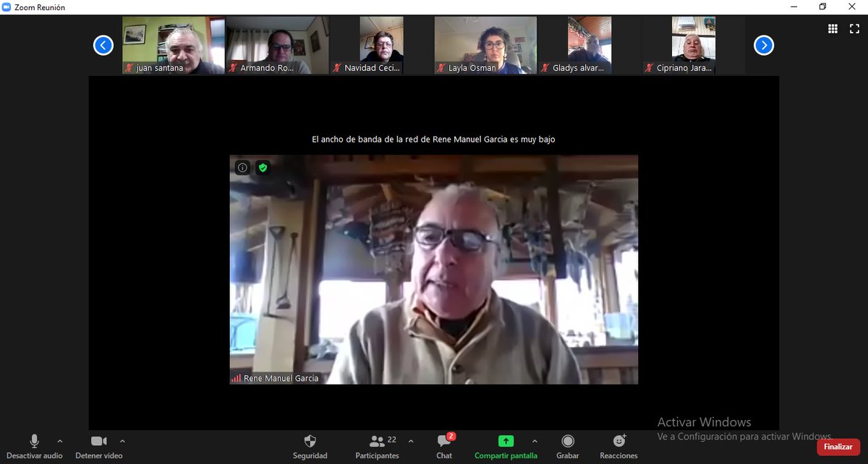
Task: Open Reacciones emoji menu
Action: tap(618, 447)
